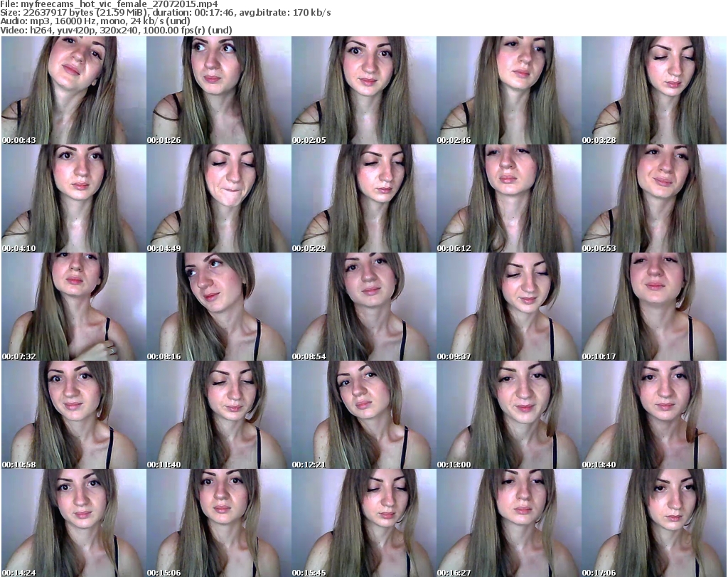The height and width of the screenshot is (577, 728).
Task: Select the thumbnail timestamped 00:17:06
Action: tap(654, 523)
